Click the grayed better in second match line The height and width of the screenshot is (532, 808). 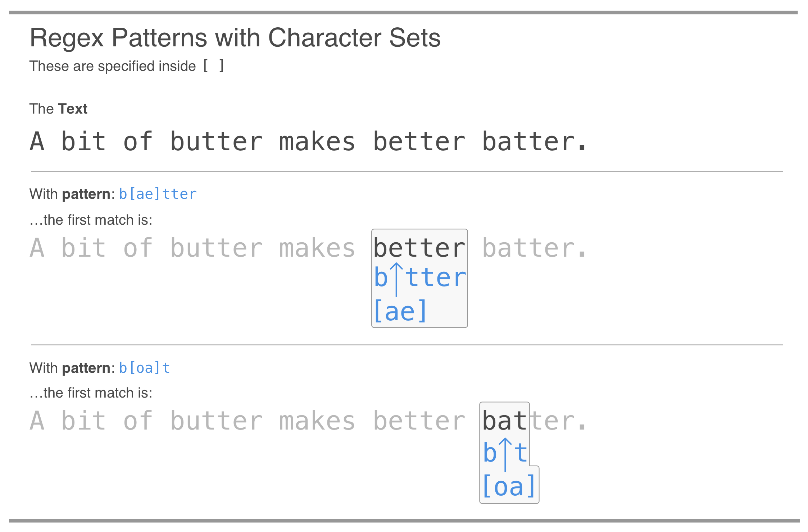419,421
